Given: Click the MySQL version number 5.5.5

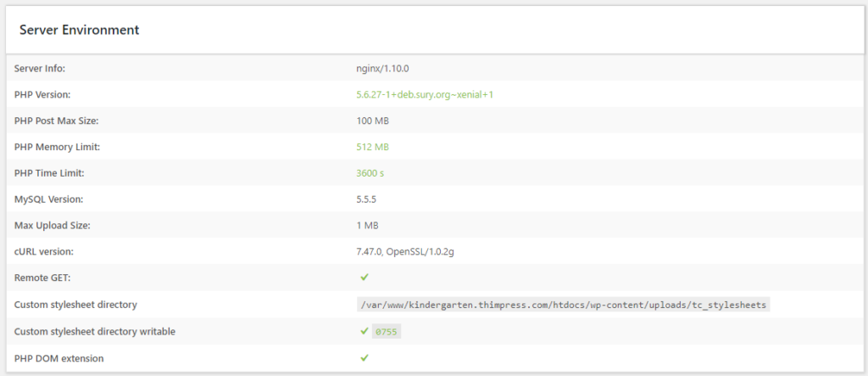Looking at the screenshot, I should [x=369, y=199].
